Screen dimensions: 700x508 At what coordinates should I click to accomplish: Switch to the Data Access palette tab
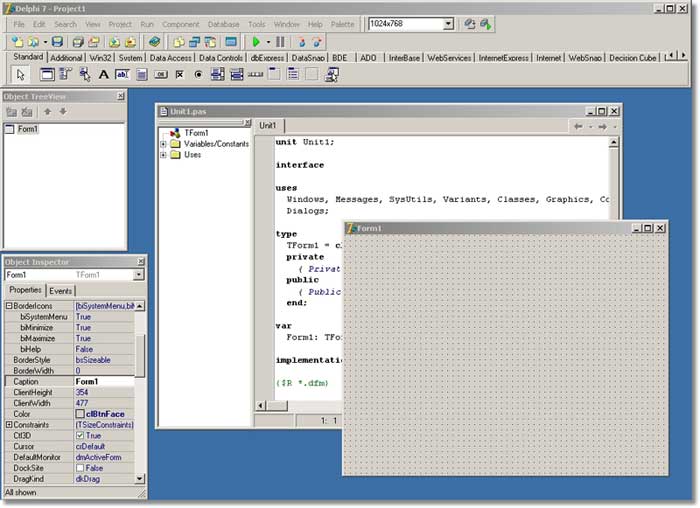(x=171, y=58)
